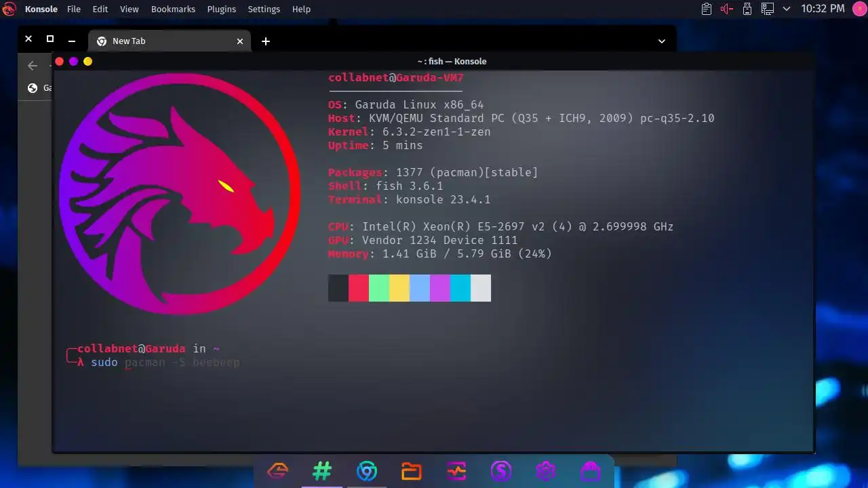Click the light blue color block in palette

pos(420,288)
